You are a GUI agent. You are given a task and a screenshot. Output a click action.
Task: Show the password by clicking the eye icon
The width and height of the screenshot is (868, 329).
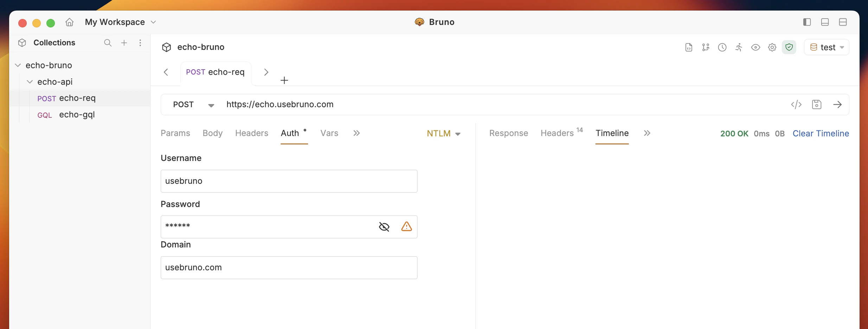pyautogui.click(x=384, y=227)
